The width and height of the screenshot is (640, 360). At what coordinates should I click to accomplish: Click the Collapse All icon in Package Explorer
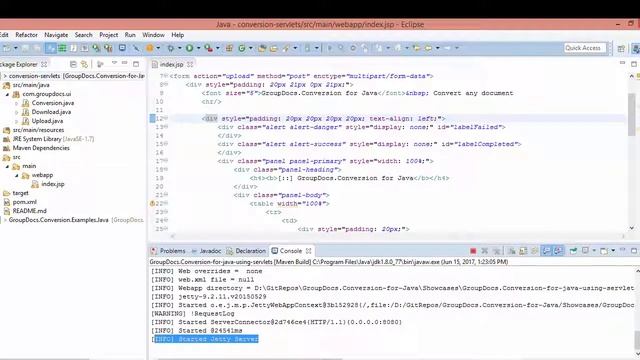coord(73,64)
